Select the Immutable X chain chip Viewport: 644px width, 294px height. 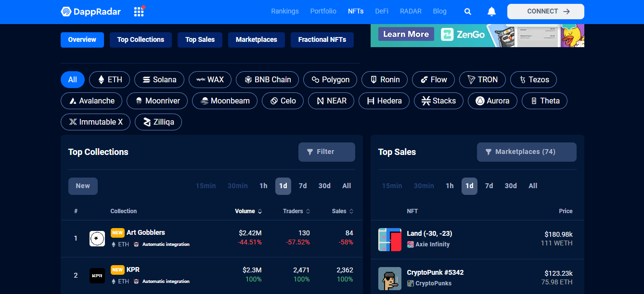pyautogui.click(x=96, y=122)
